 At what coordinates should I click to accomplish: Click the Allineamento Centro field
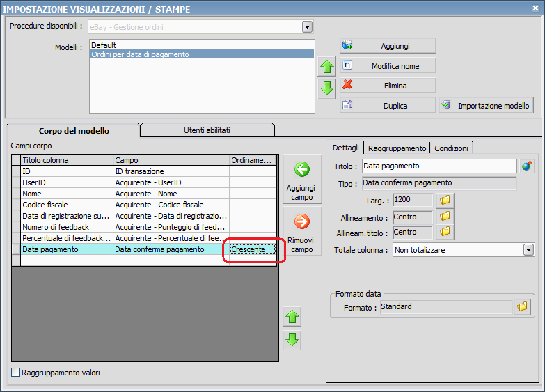413,217
